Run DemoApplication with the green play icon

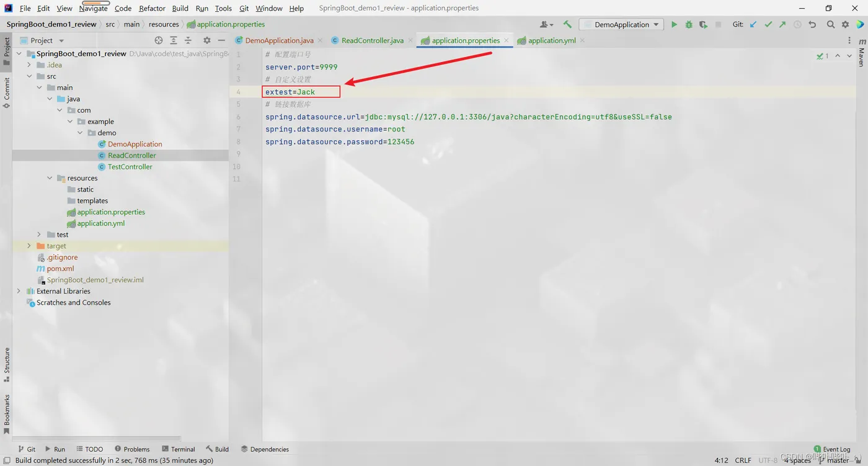(x=674, y=24)
